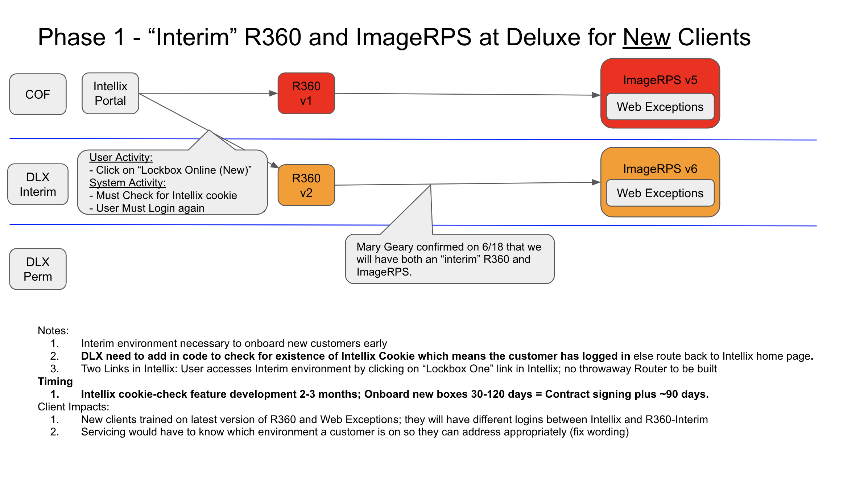Image resolution: width=868 pixels, height=488 pixels.
Task: Click the DLX Perm box
Action: click(x=38, y=269)
